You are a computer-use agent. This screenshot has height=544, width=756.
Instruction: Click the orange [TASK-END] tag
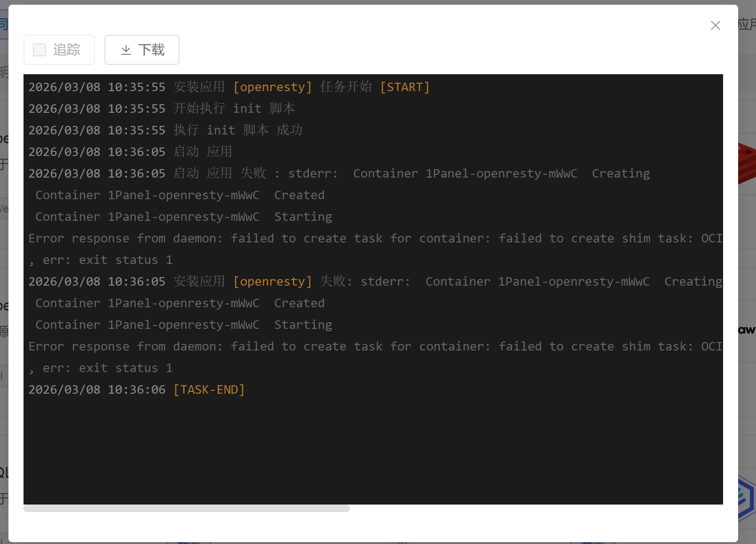pos(209,390)
